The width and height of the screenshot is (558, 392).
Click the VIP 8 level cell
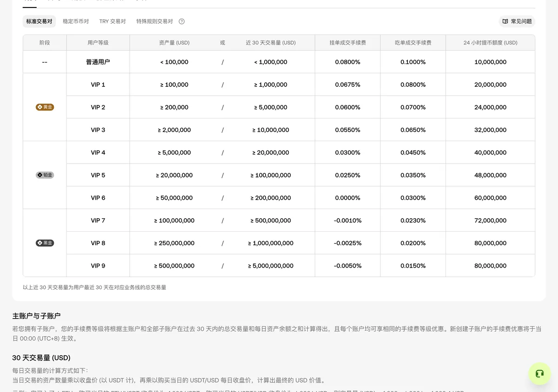coord(98,243)
